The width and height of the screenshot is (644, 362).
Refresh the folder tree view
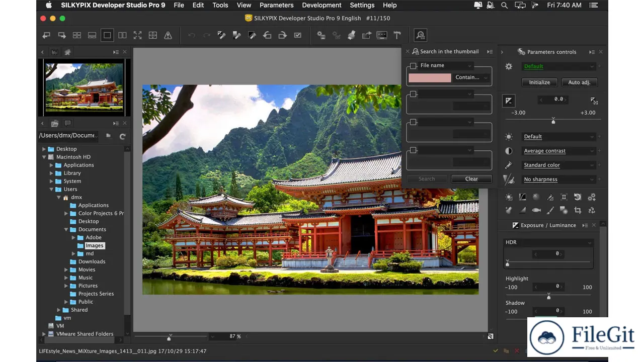[x=122, y=136]
